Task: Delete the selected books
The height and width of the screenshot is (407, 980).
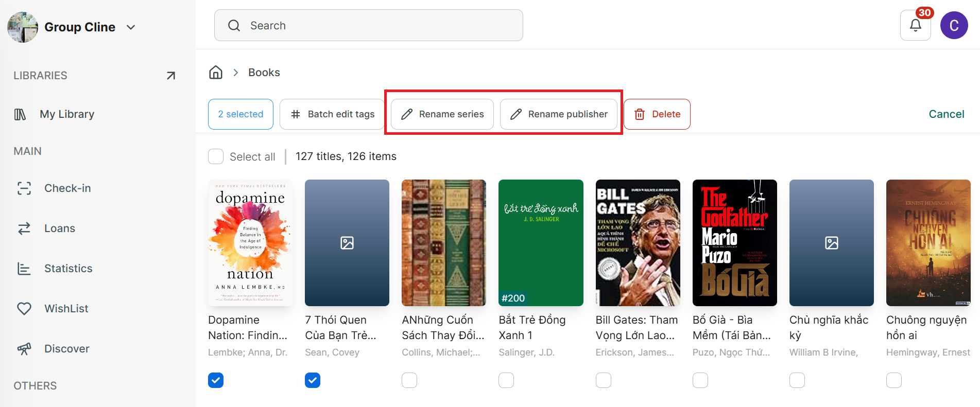Action: pos(657,114)
